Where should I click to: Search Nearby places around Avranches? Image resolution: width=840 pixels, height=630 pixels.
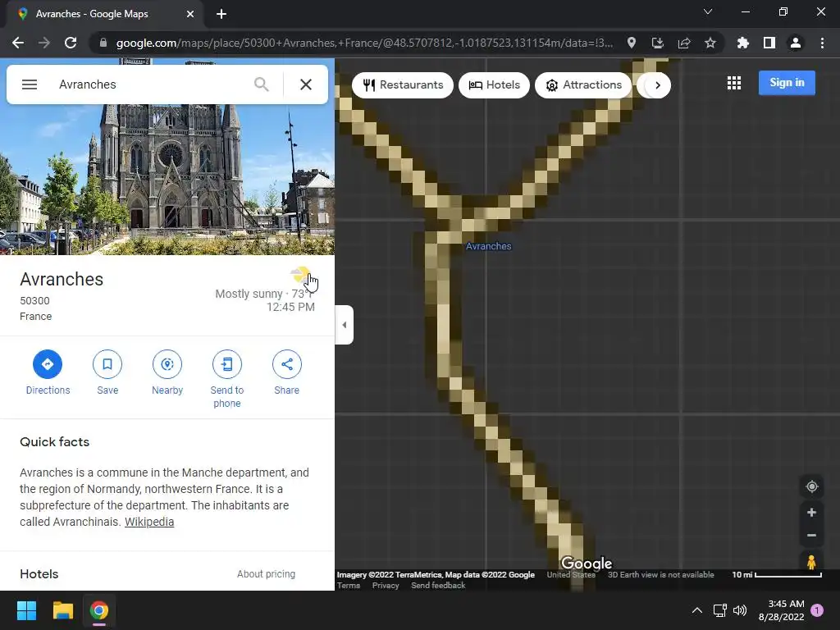(167, 372)
